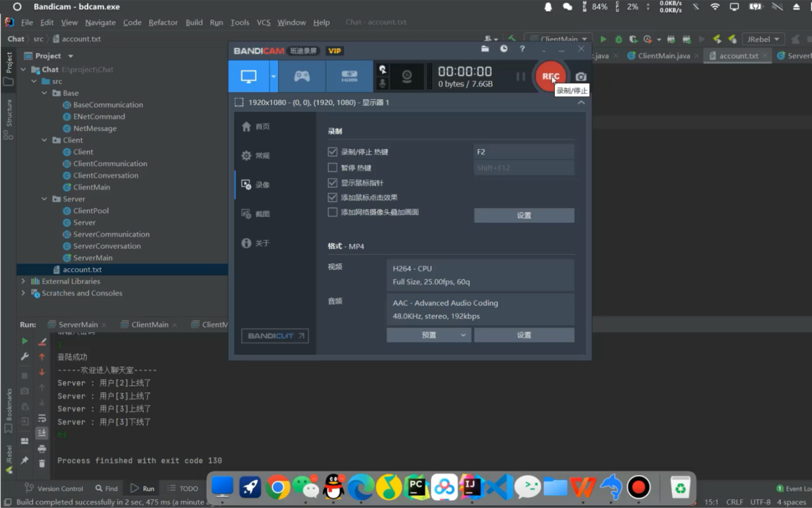Select Bandicam game recording mode

302,77
